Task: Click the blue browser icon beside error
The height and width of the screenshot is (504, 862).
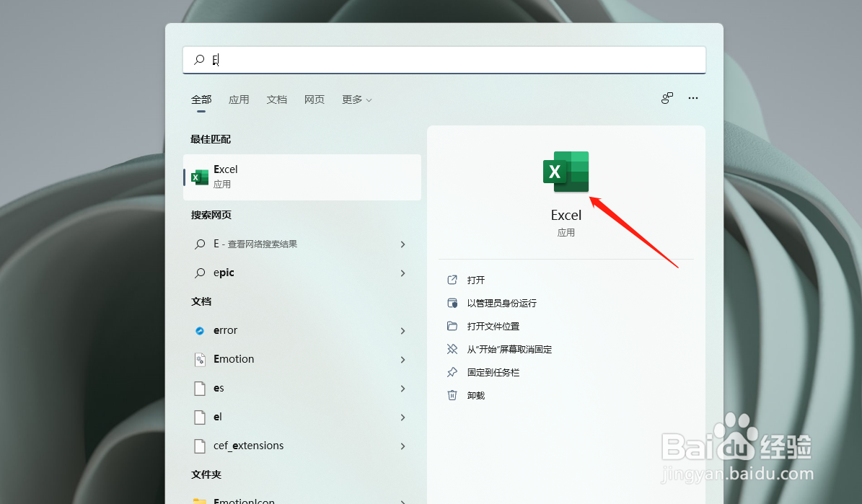Action: click(x=200, y=330)
